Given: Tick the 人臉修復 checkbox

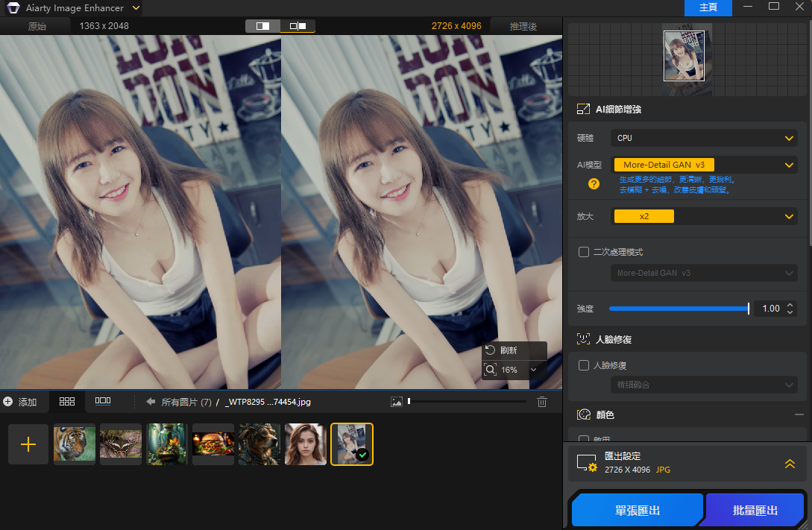Looking at the screenshot, I should point(584,365).
